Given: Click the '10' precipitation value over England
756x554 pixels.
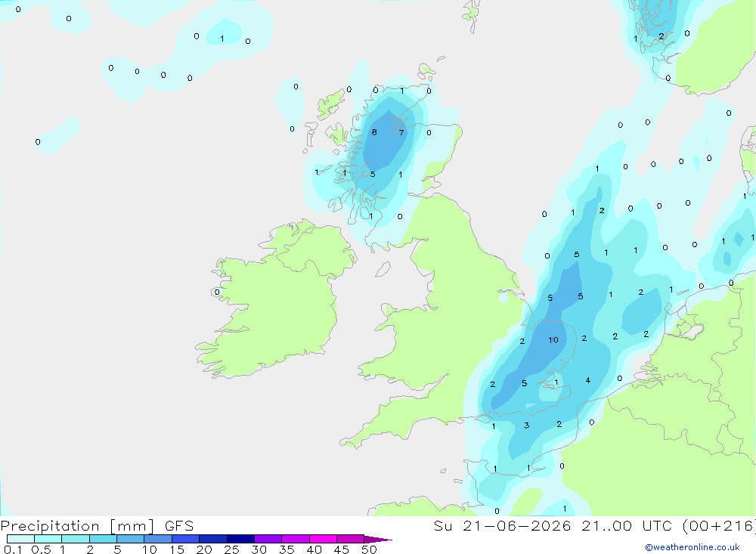Looking at the screenshot, I should 553,340.
